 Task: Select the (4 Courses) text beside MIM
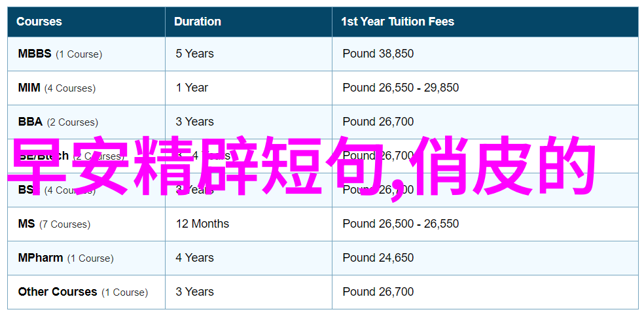70,88
